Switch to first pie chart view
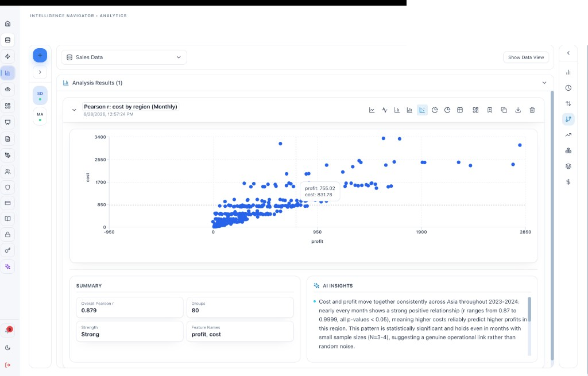This screenshot has height=376, width=588. click(x=435, y=110)
